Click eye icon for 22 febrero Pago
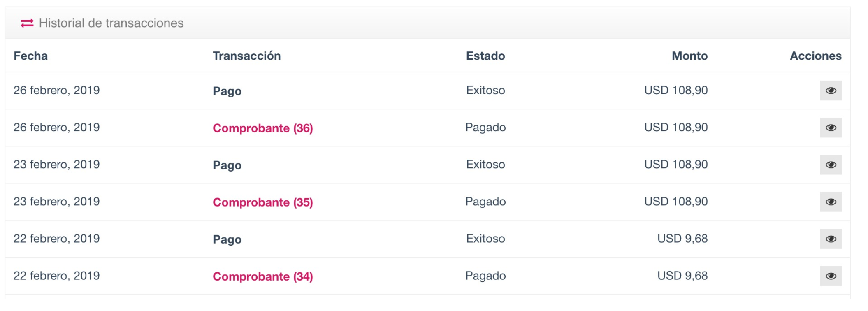The height and width of the screenshot is (311, 868). 831,239
